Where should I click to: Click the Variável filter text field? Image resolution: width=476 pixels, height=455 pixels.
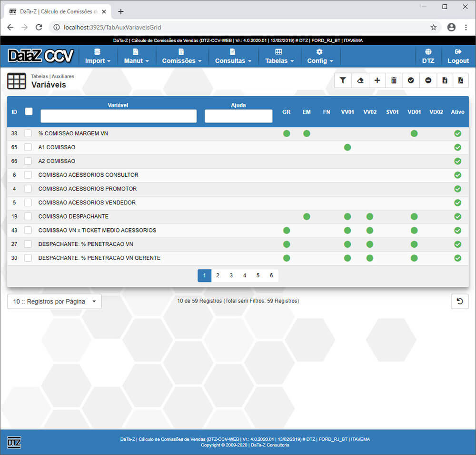pyautogui.click(x=118, y=116)
